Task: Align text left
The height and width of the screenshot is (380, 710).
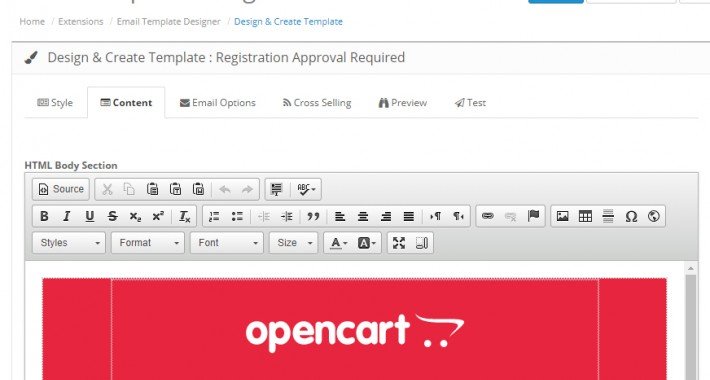Action: point(340,216)
